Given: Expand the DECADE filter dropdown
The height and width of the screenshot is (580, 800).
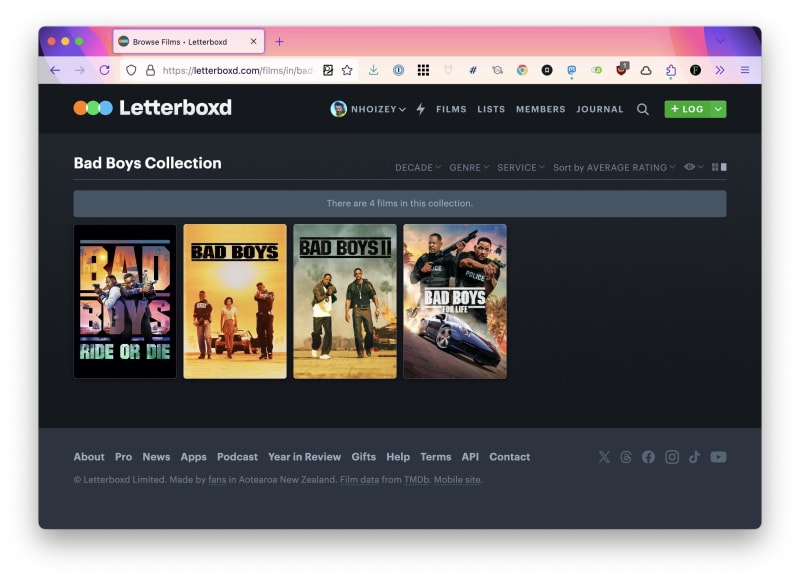Looking at the screenshot, I should click(x=418, y=167).
